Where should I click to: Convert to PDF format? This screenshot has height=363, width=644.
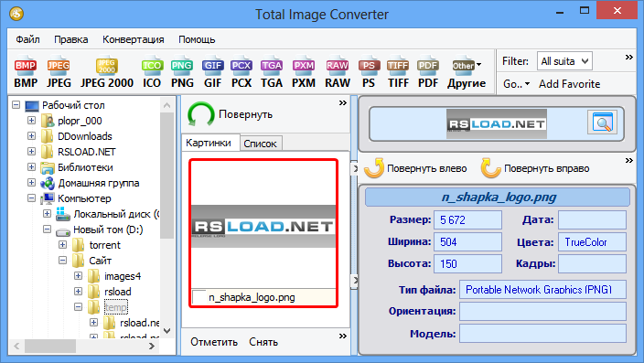click(x=428, y=73)
